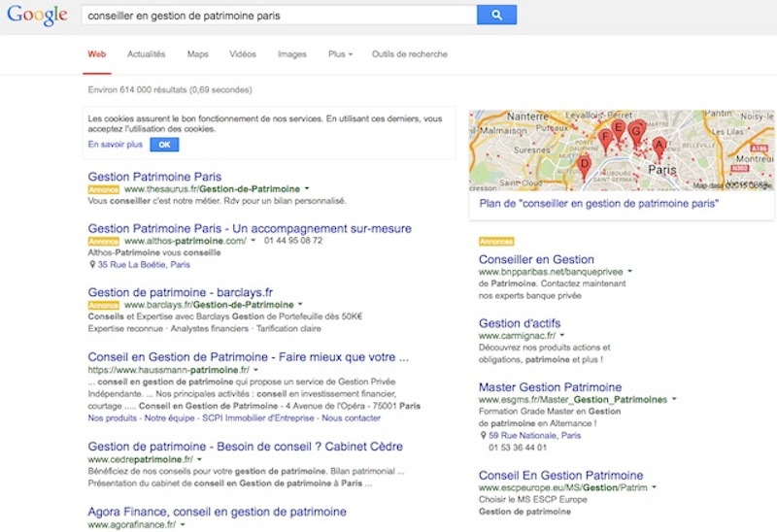
Task: Open the Gestion Patrimoine Paris thesaurus ad
Action: tap(154, 177)
